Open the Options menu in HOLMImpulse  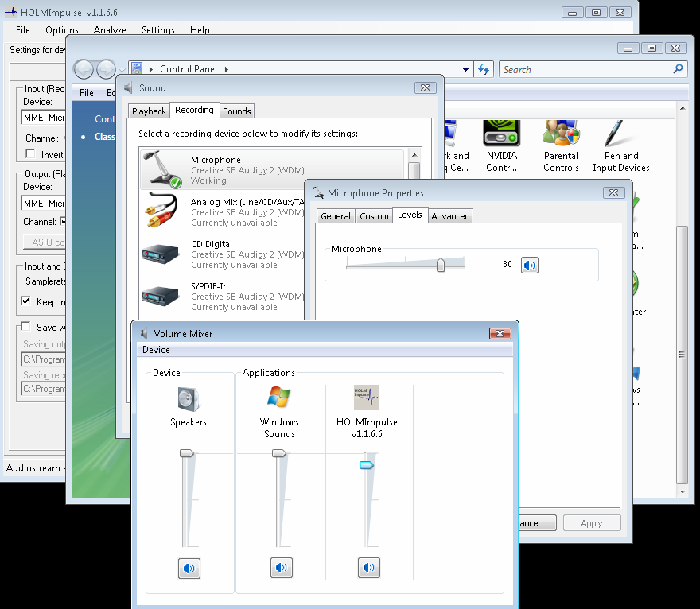[62, 30]
